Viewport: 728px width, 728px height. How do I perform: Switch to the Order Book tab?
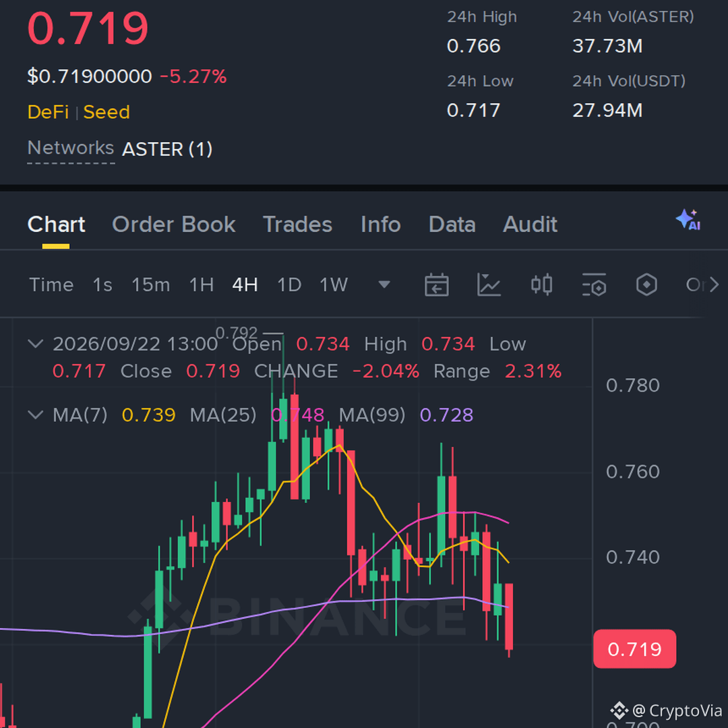pos(174,224)
